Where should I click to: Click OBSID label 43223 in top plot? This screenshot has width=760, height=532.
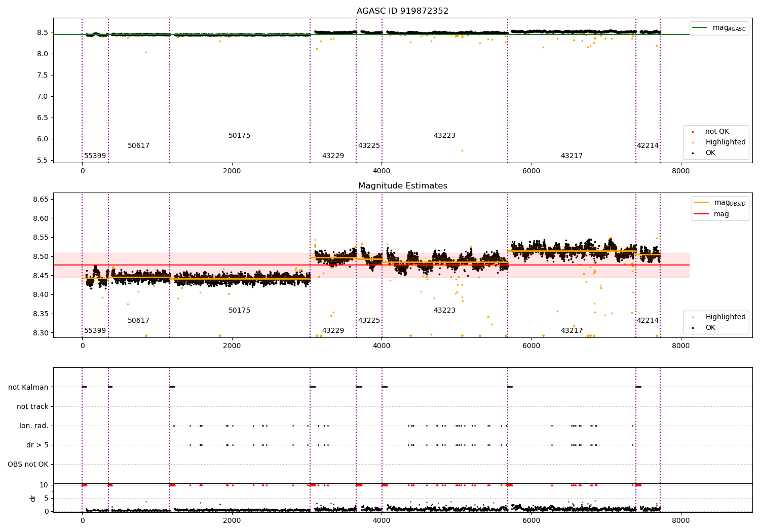(x=444, y=136)
